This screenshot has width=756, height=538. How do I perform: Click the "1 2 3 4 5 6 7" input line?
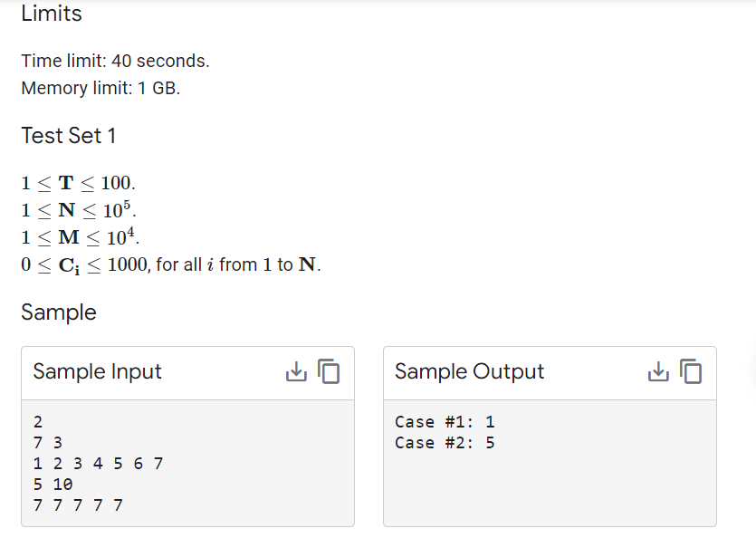(98, 464)
